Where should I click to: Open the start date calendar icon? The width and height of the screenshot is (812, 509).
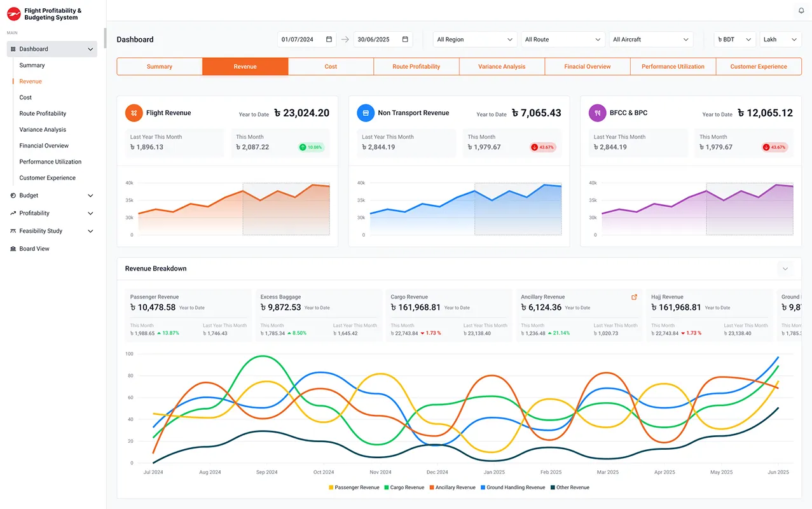[329, 39]
